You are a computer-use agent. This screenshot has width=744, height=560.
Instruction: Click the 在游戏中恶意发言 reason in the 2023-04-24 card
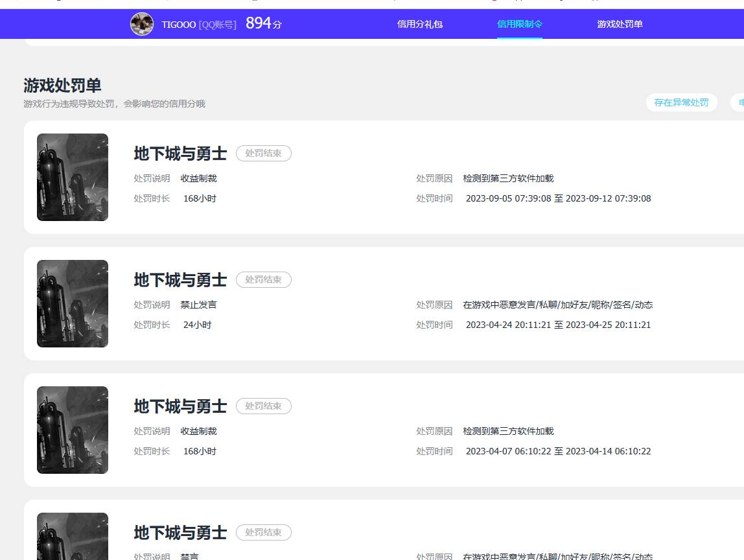557,305
